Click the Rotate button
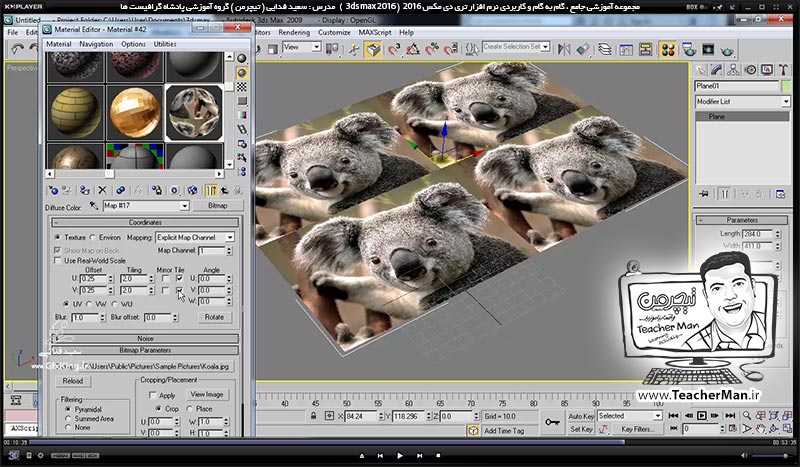 point(214,317)
